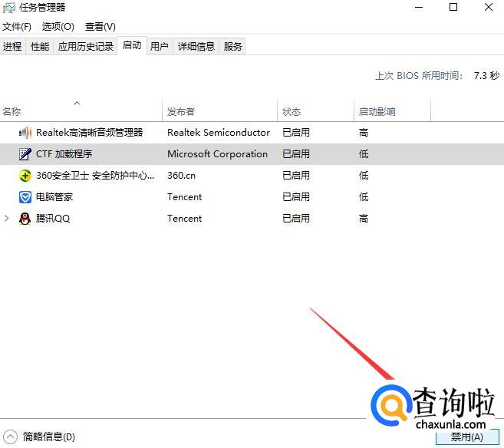Switch to the 服务 tab

tap(232, 46)
